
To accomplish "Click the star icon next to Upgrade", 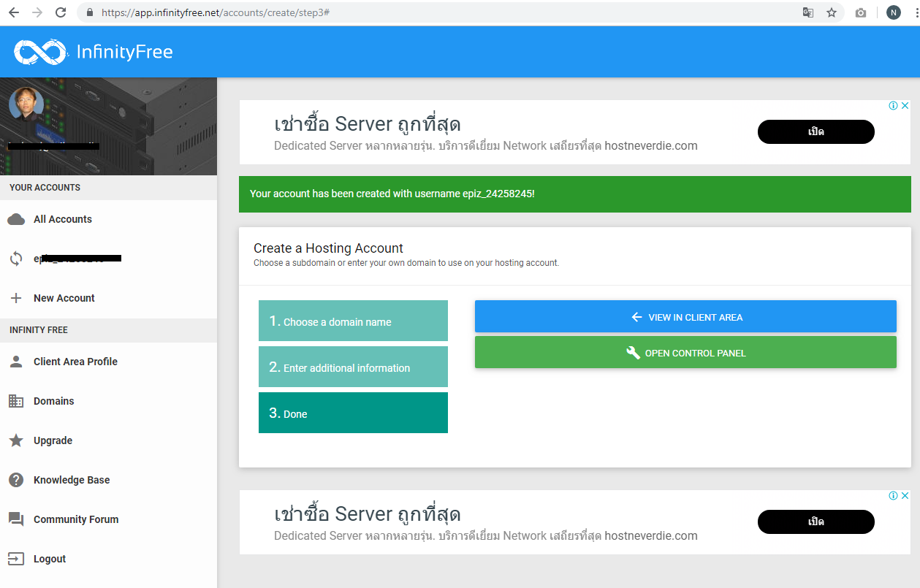I will (16, 440).
